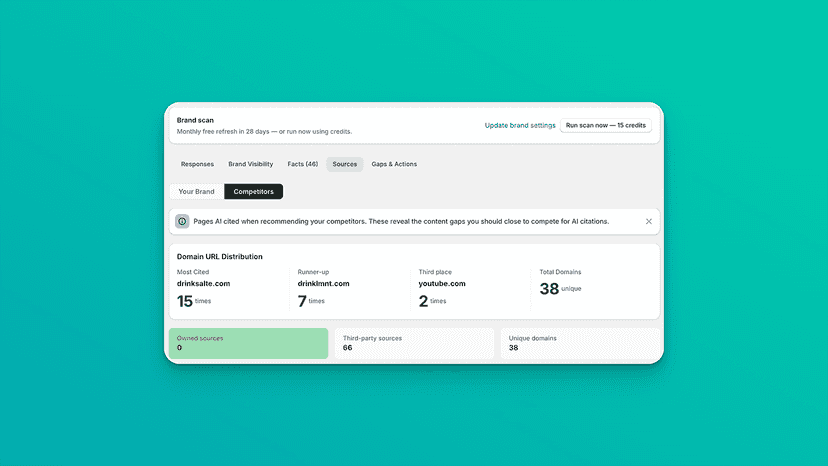Image resolution: width=828 pixels, height=466 pixels.
Task: Dismiss the competitors info banner
Action: click(648, 221)
